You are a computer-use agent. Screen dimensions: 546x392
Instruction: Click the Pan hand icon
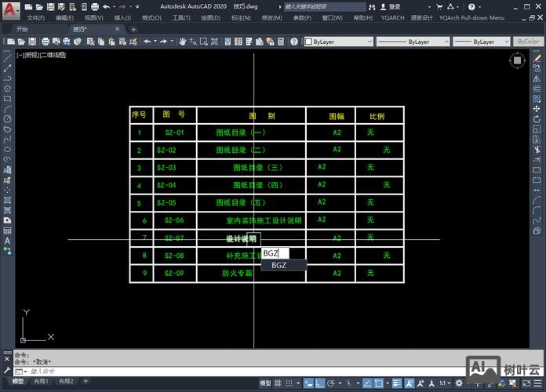click(182, 42)
